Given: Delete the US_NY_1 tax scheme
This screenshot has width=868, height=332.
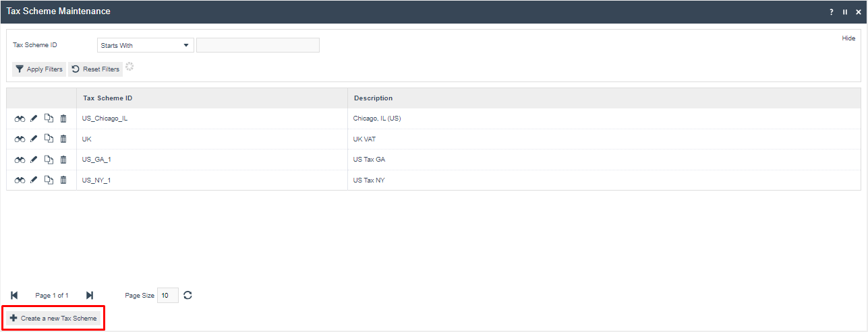Looking at the screenshot, I should click(x=63, y=180).
